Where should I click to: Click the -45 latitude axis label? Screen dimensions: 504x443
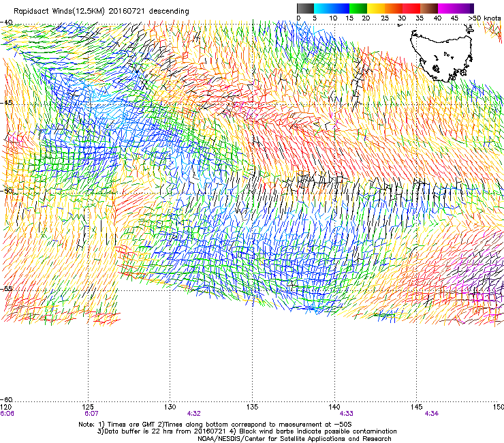click(6, 103)
